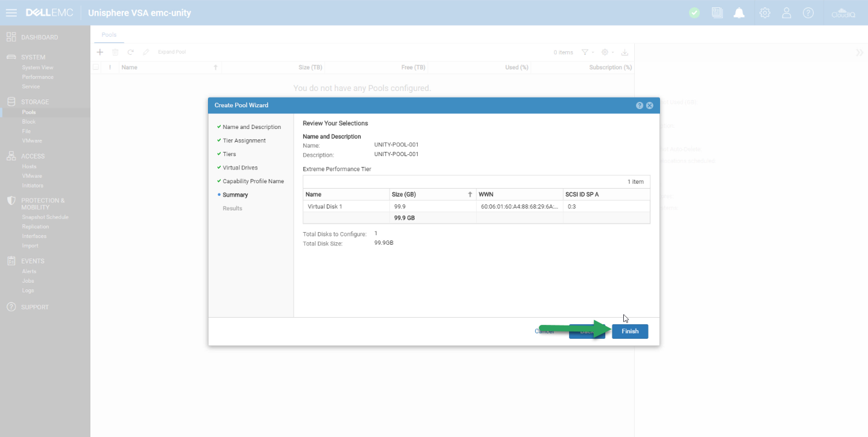The width and height of the screenshot is (868, 437).
Task: Click the System section icon in sidebar
Action: pyautogui.click(x=11, y=57)
